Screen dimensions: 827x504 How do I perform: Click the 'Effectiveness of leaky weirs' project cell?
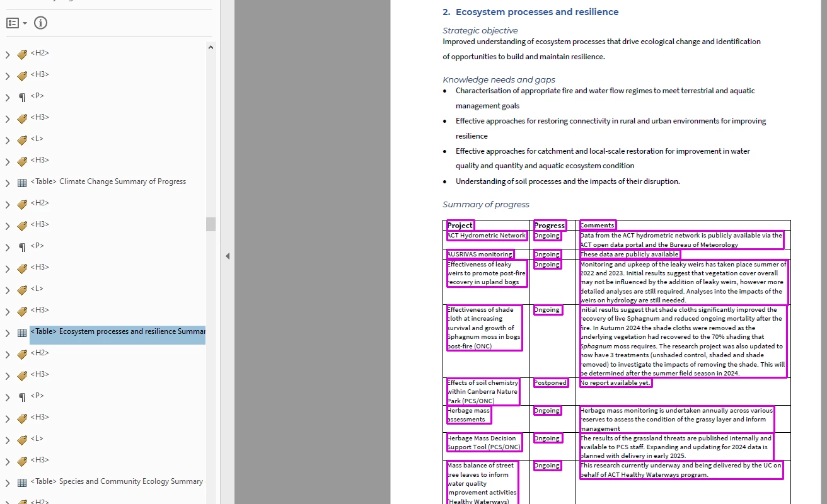pos(487,273)
